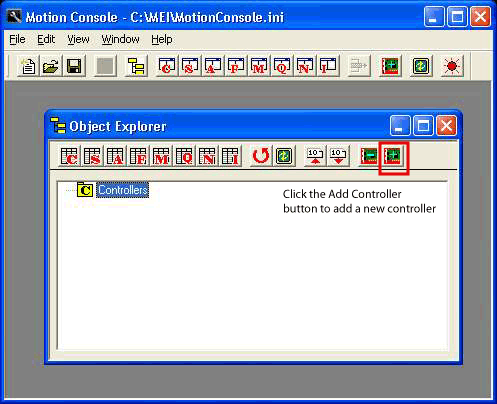Click the Save file icon
The image size is (497, 404).
pyautogui.click(x=74, y=66)
